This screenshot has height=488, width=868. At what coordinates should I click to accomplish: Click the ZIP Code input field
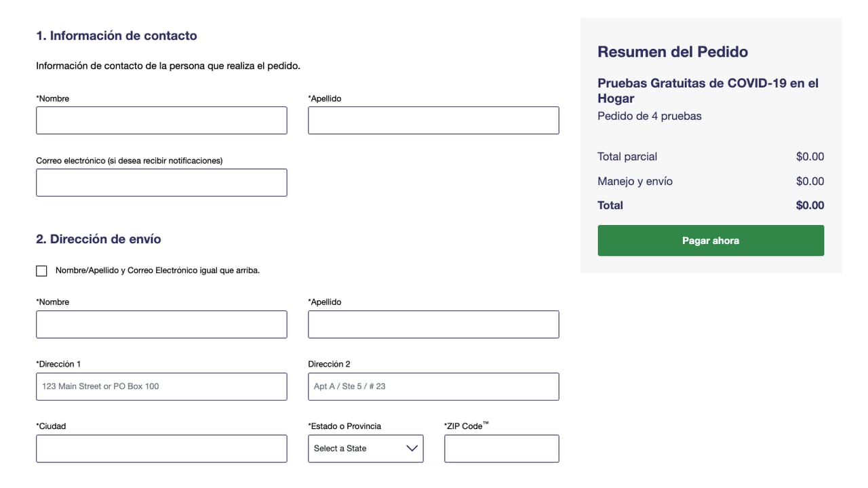[x=502, y=449]
